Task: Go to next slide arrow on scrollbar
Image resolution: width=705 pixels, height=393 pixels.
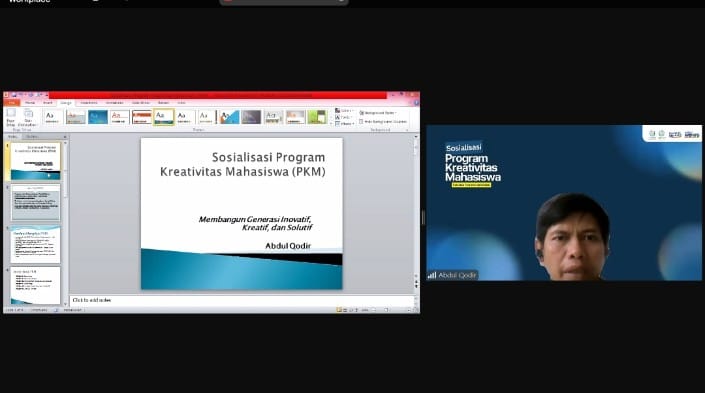Action: click(416, 287)
